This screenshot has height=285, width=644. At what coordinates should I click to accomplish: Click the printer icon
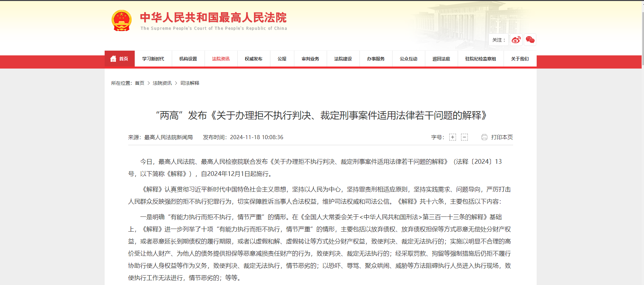click(484, 137)
